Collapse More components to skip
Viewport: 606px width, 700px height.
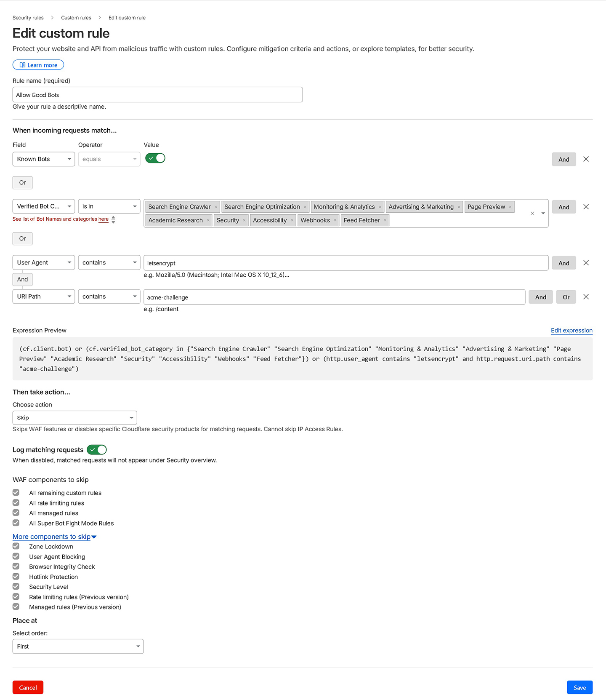(x=55, y=537)
